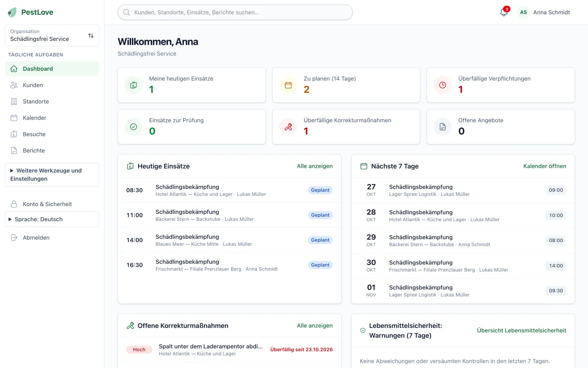Image resolution: width=588 pixels, height=368 pixels.
Task: Open 29 OKT Bäckerei Stern entry
Action: (463, 241)
